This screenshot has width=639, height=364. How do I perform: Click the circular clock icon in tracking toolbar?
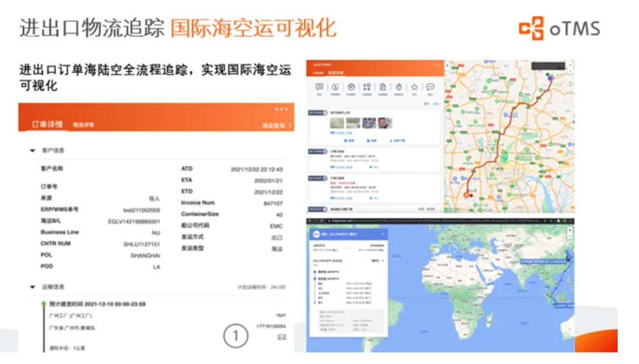coord(351,87)
